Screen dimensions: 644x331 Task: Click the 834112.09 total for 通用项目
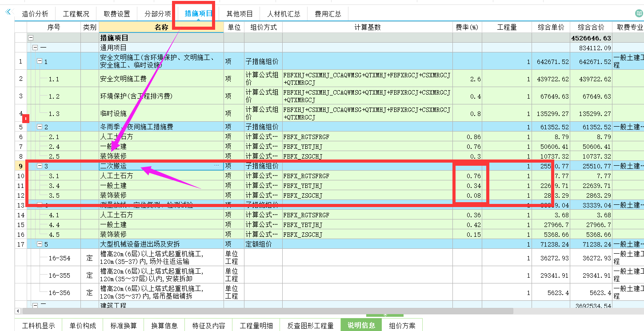591,48
